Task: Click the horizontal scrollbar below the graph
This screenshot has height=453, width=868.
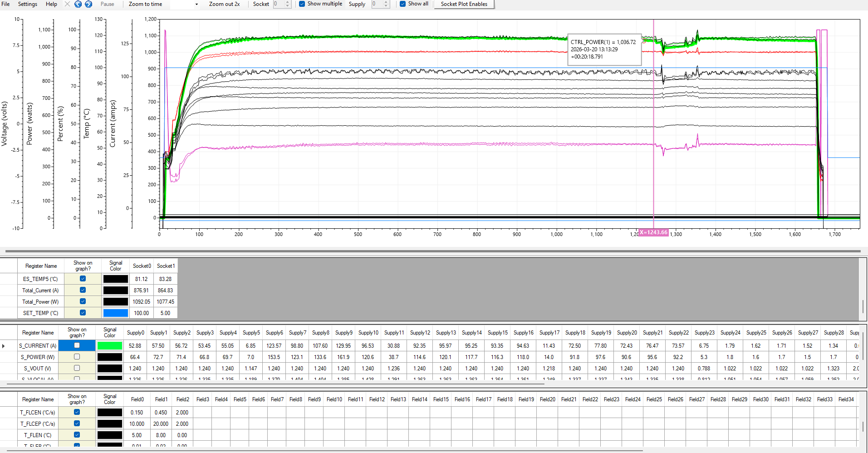Action: (433, 251)
